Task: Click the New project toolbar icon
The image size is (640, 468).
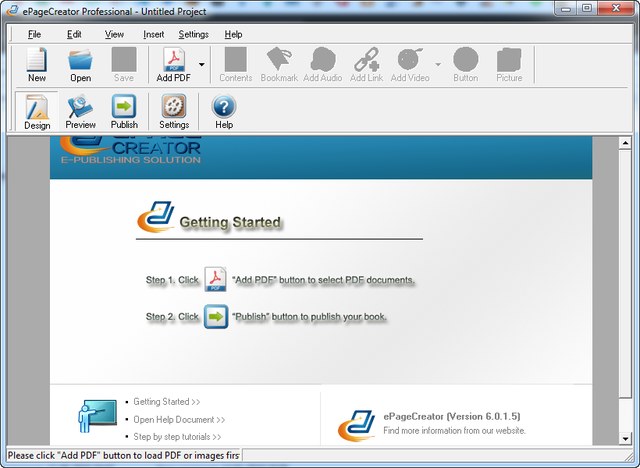Action: click(x=37, y=65)
